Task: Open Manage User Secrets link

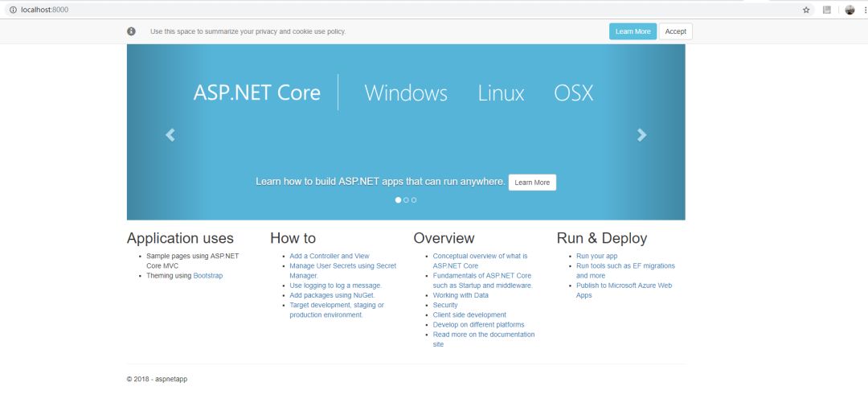Action: point(342,270)
